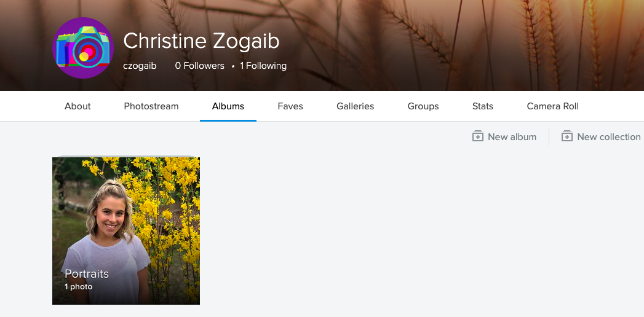Open the About tab
Viewport: 644px width, 317px height.
coord(78,106)
